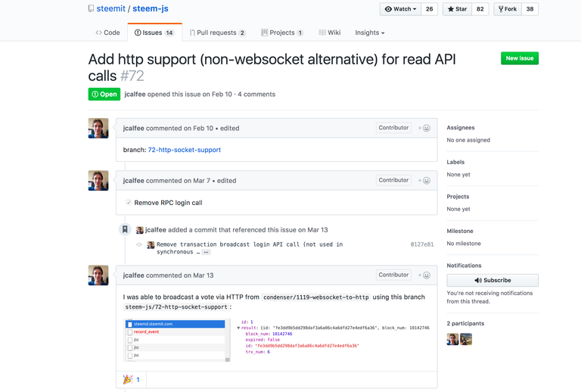
Task: Click the bookmark commit reference icon
Action: point(126,229)
